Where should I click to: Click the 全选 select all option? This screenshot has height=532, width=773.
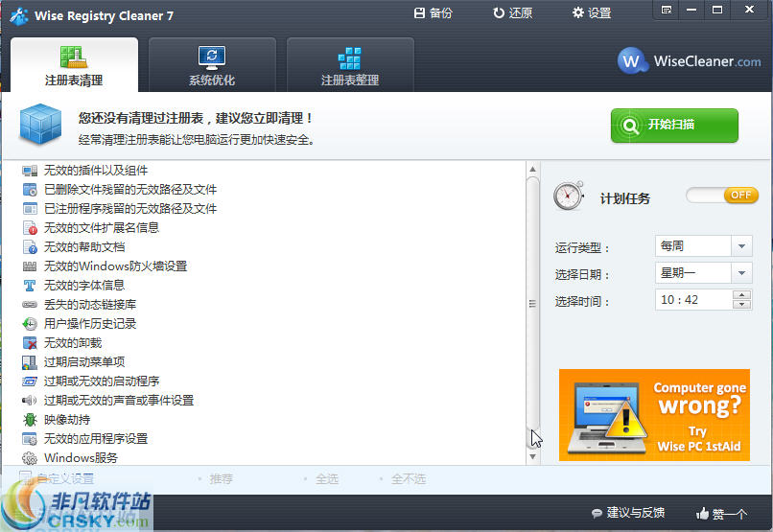[x=326, y=479]
